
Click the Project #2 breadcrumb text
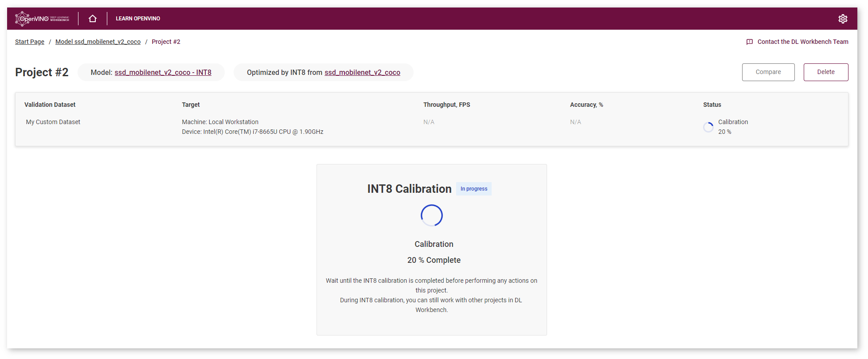pyautogui.click(x=166, y=42)
